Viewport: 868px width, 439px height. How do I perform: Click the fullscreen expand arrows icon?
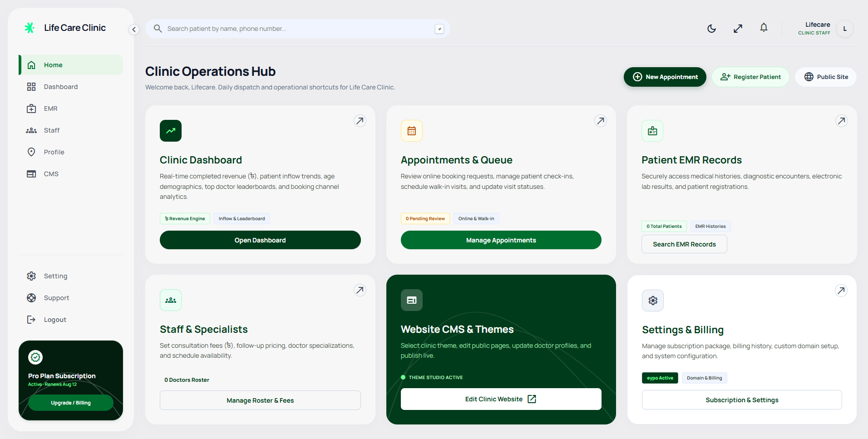coord(738,29)
